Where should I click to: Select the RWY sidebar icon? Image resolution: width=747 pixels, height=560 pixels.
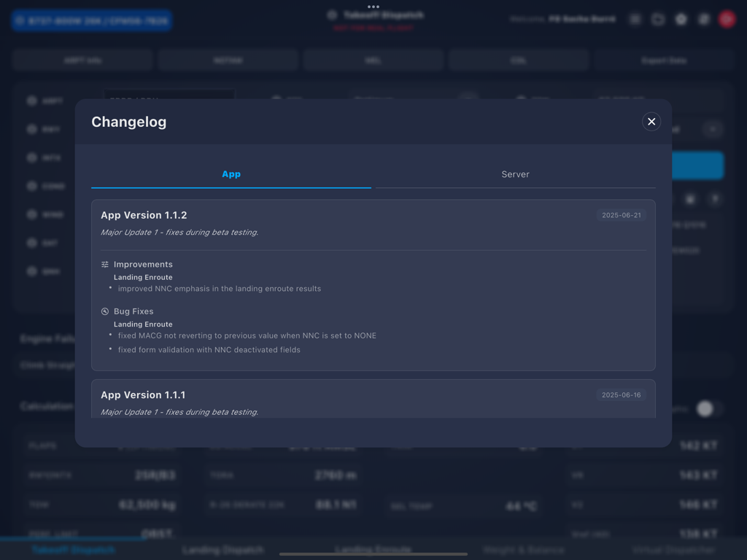[32, 129]
